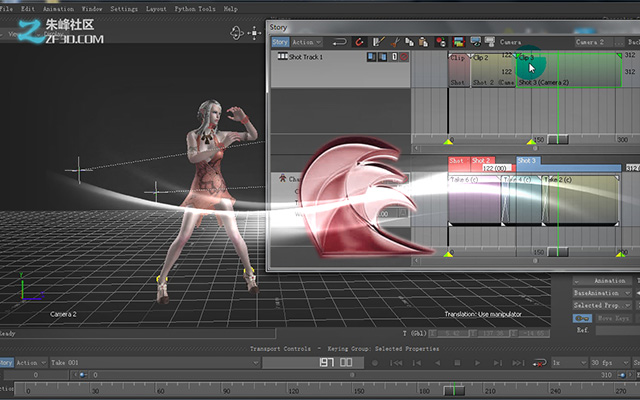Open the Layout menu

tap(156, 9)
